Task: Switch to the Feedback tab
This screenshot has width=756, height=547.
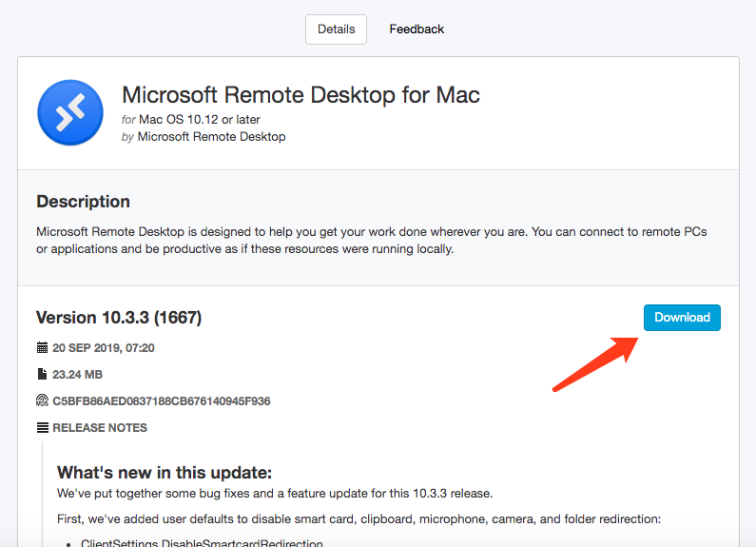Action: [x=417, y=29]
